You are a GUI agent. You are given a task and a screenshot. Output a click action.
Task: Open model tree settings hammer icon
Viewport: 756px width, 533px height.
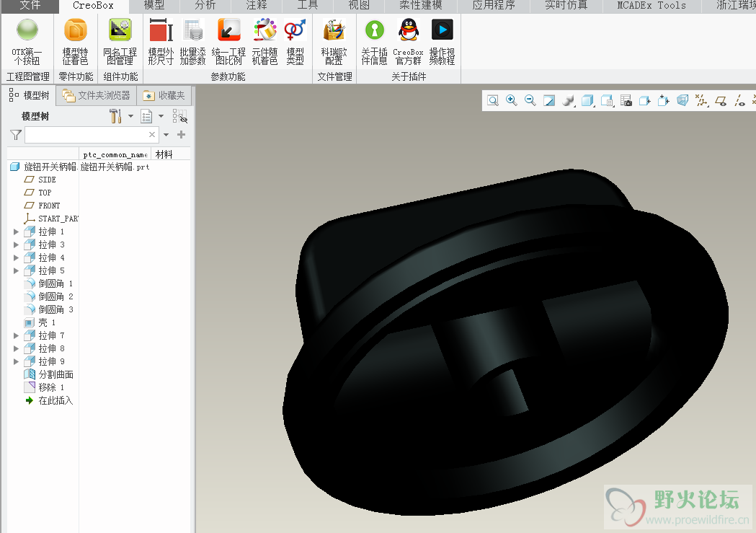click(115, 116)
